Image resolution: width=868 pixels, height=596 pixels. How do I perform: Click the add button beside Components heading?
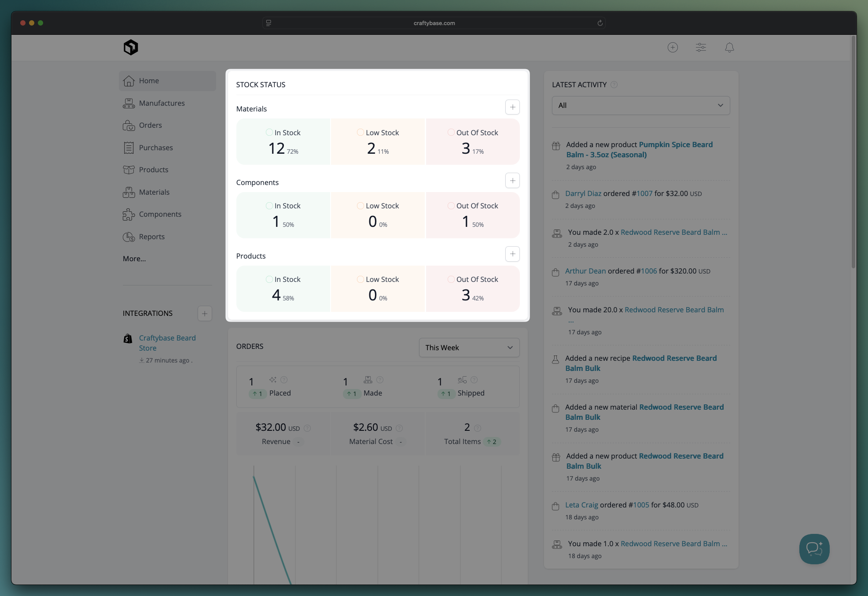point(512,180)
